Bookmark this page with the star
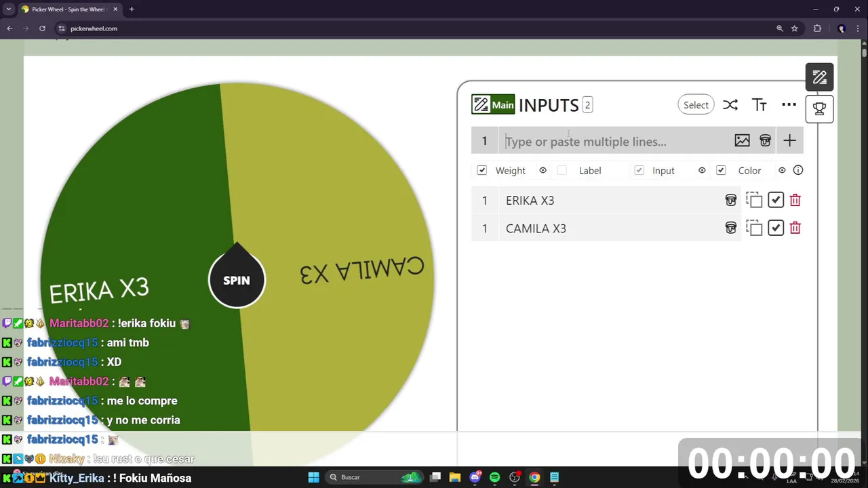The image size is (868, 488). click(x=794, y=28)
